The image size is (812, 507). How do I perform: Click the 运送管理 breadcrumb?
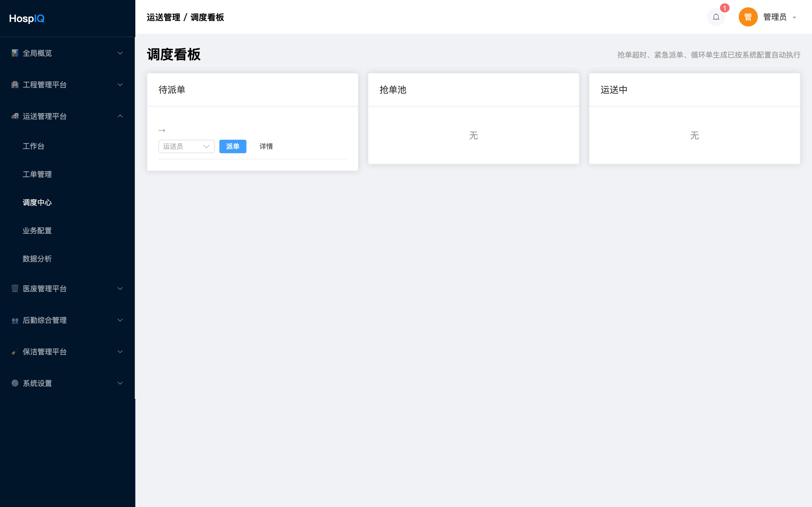[164, 17]
